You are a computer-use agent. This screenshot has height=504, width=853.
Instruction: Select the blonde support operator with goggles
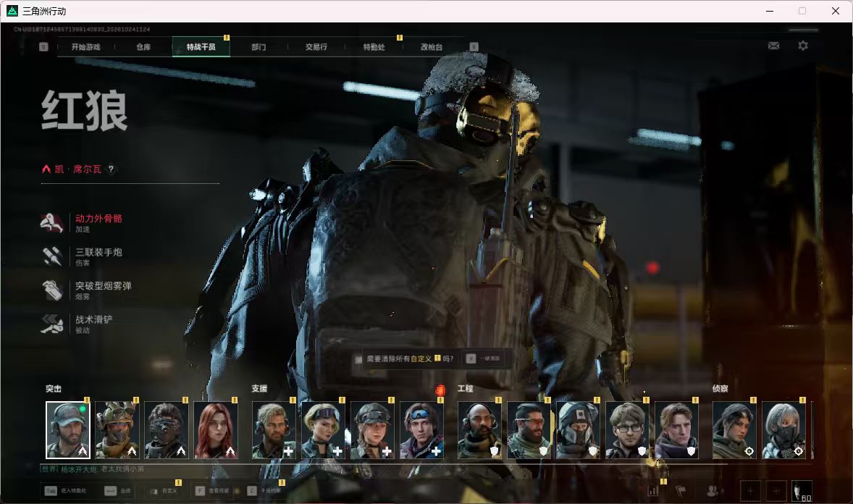coord(323,430)
